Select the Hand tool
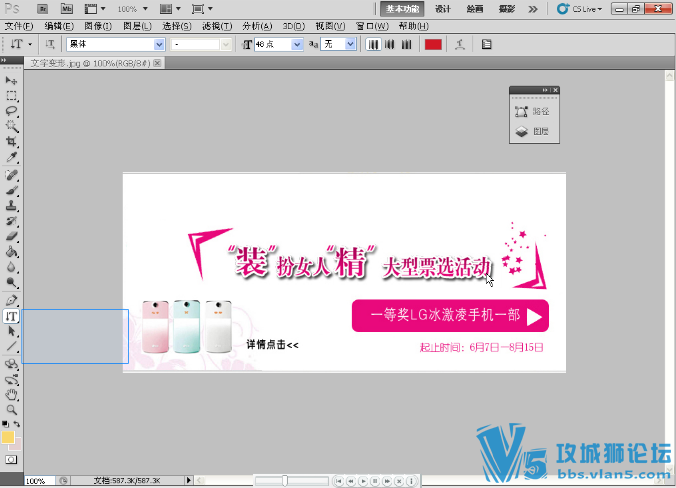The width and height of the screenshot is (676, 488). tap(11, 394)
